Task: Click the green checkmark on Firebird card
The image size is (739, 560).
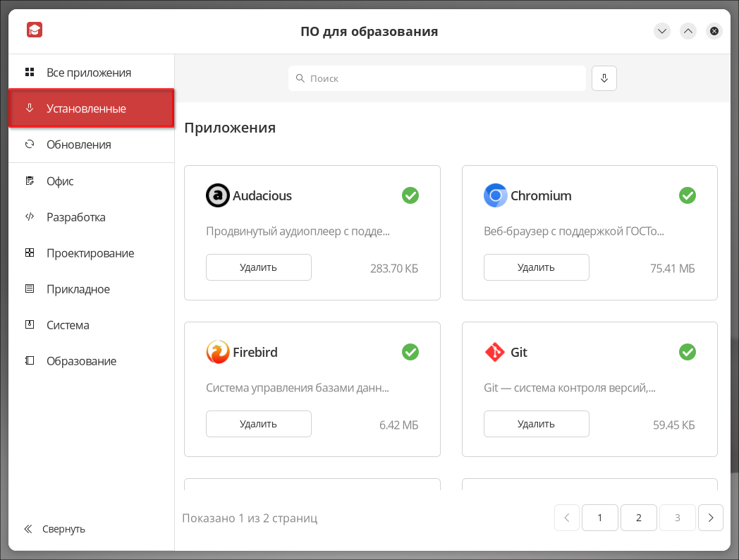Action: click(x=410, y=352)
